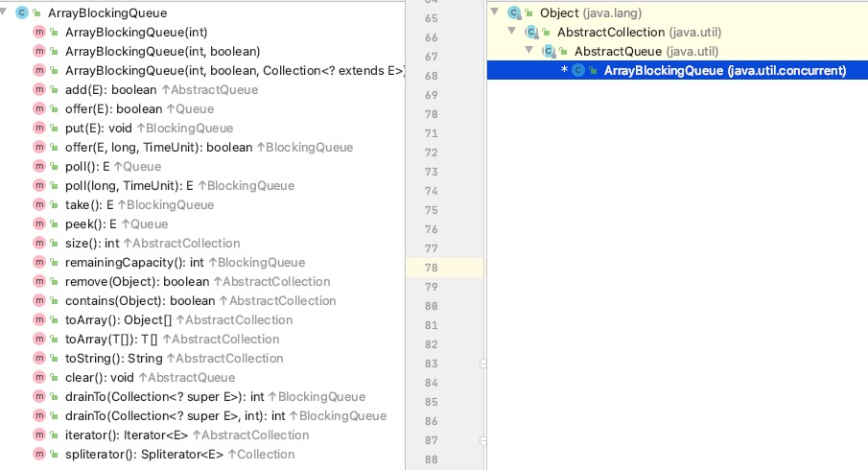Click the class icon beside ArrayBlockingQueue in structure
Screen dimensions: 868x470
coord(23,13)
